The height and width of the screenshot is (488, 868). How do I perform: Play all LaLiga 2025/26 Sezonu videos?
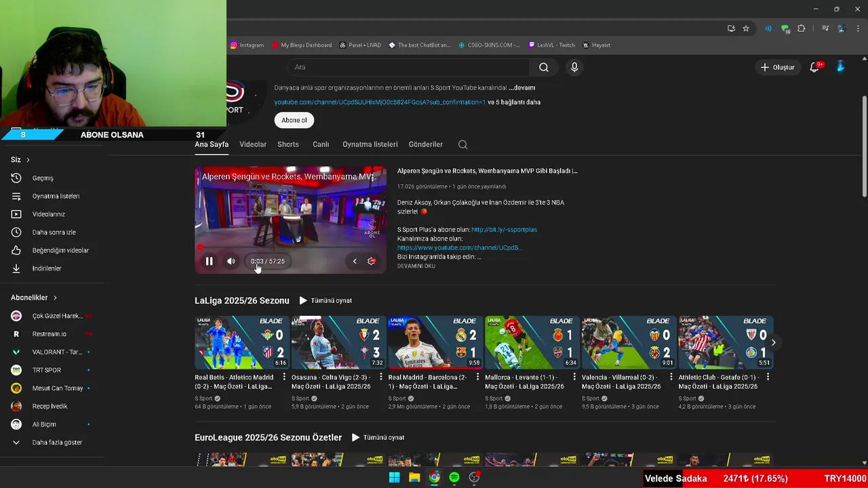(x=325, y=300)
